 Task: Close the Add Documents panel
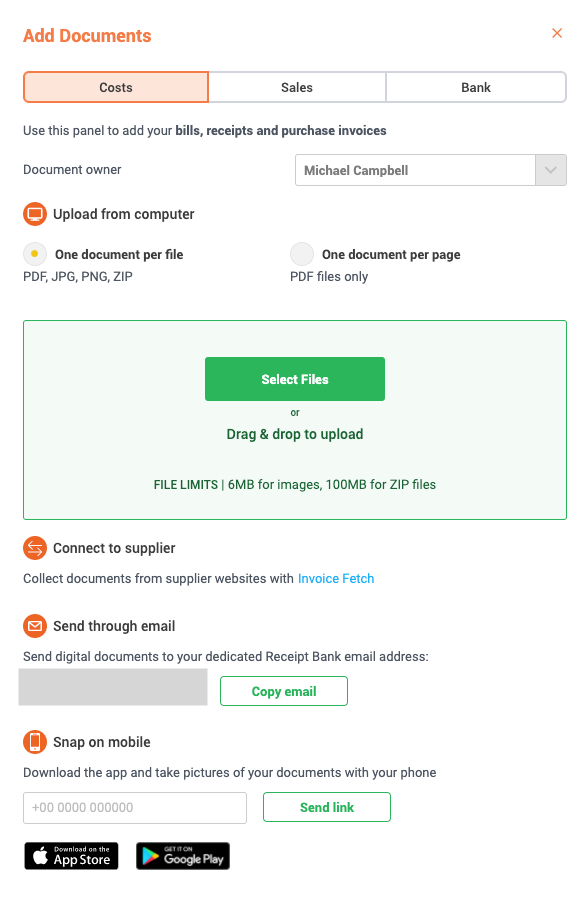pyautogui.click(x=556, y=33)
